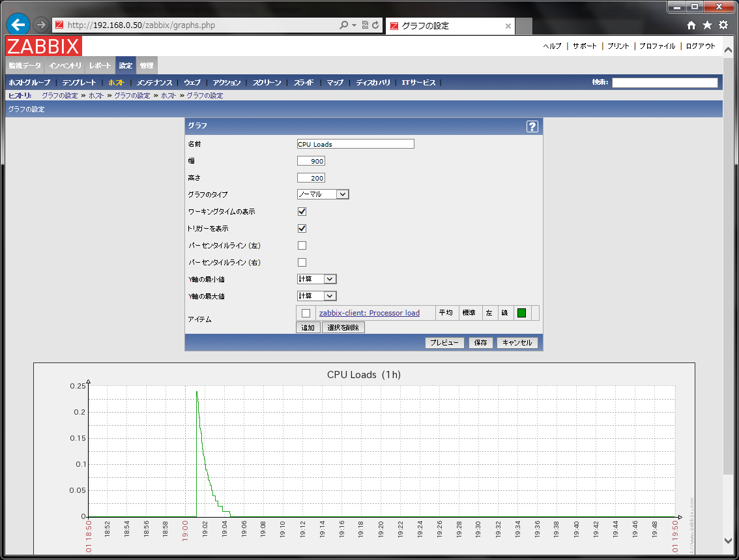Click the browser back arrow button
739x560 pixels.
coord(18,25)
